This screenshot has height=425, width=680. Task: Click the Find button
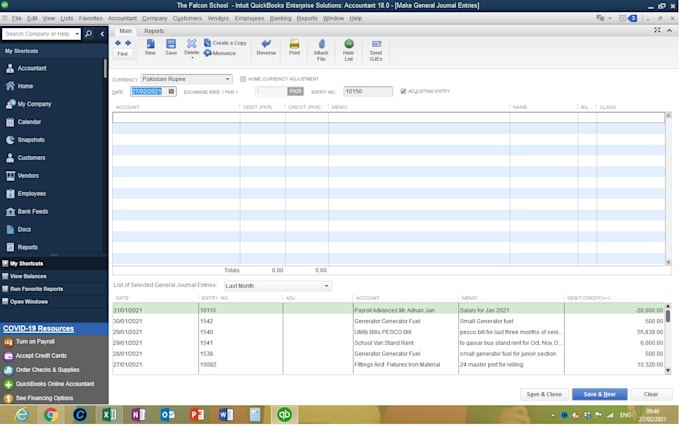coord(123,54)
